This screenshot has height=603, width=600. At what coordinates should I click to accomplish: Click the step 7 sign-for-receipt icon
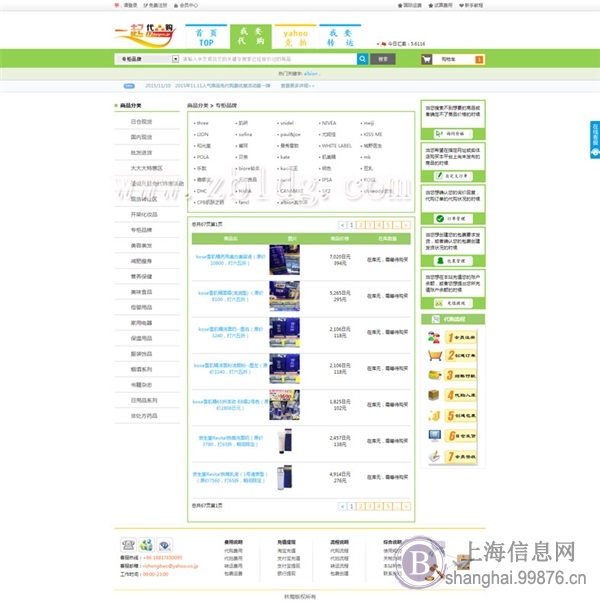pos(434,456)
